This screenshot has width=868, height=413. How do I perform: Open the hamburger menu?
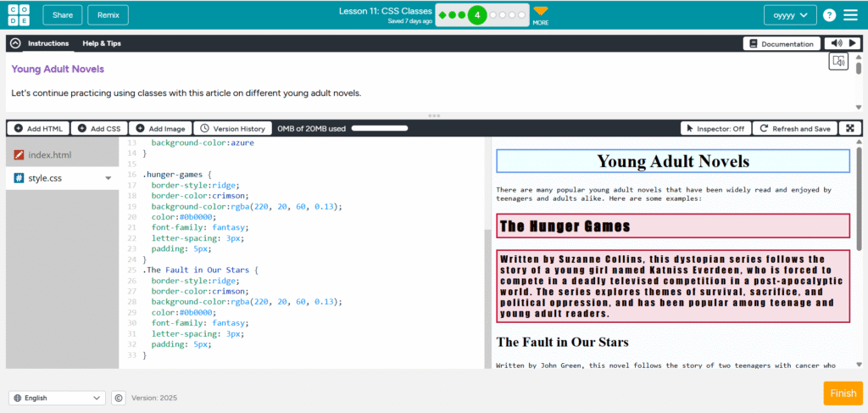click(850, 15)
